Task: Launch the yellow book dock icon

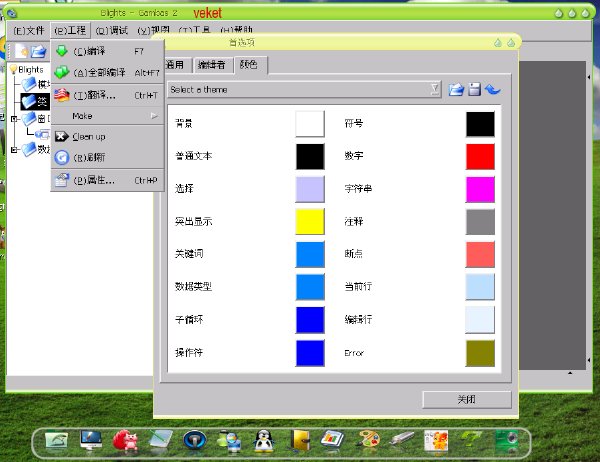Action: click(x=300, y=440)
